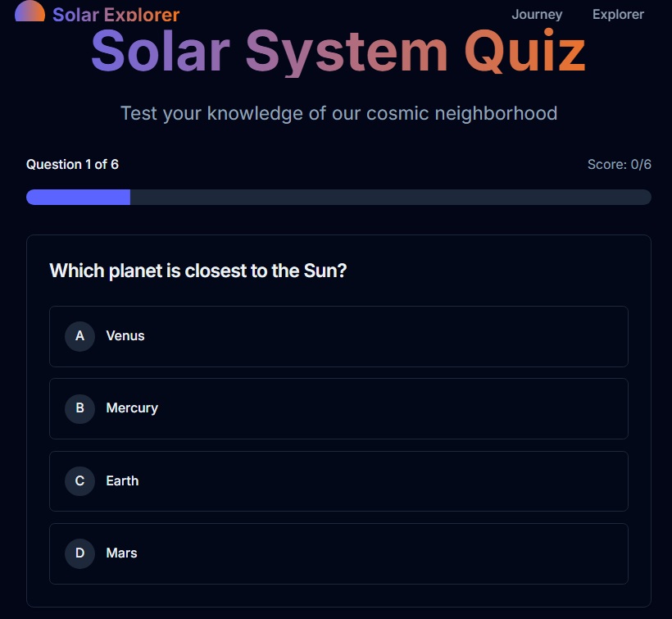Select Mercury as the correct answer
Viewport: 672px width, 619px height.
click(x=338, y=408)
